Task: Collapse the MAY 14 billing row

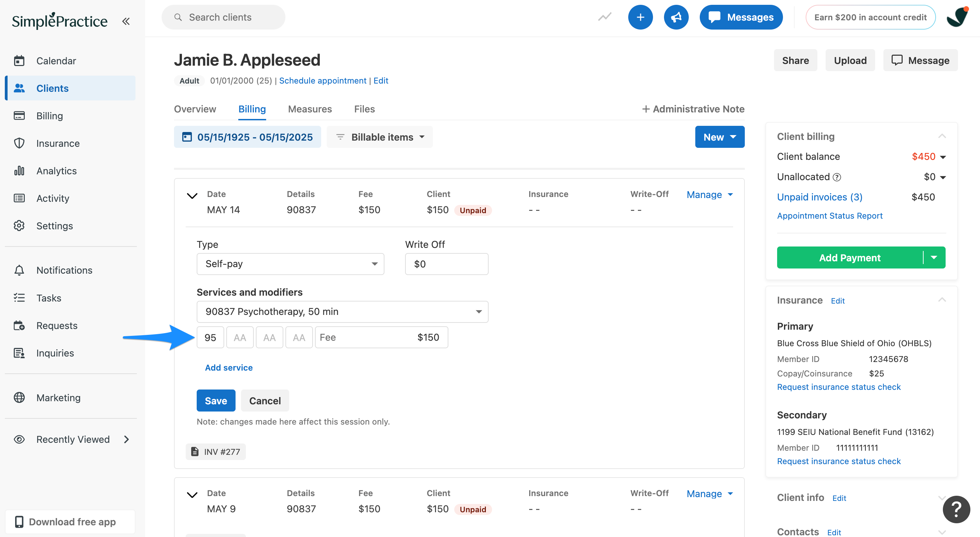Action: point(193,196)
